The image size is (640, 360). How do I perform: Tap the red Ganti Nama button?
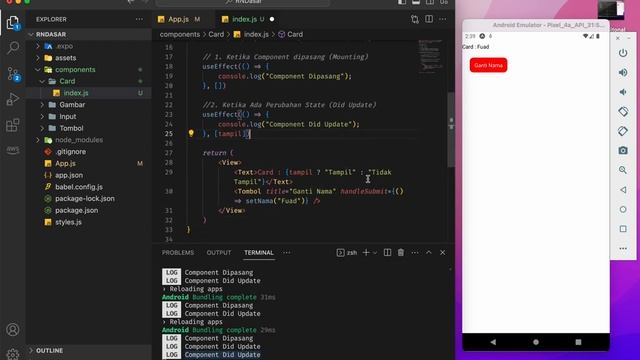click(488, 65)
